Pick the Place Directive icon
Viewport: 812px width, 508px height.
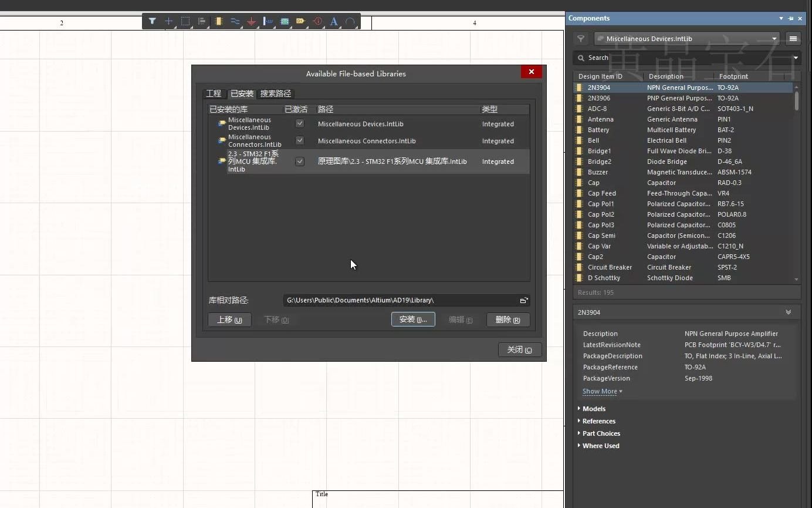(x=317, y=21)
